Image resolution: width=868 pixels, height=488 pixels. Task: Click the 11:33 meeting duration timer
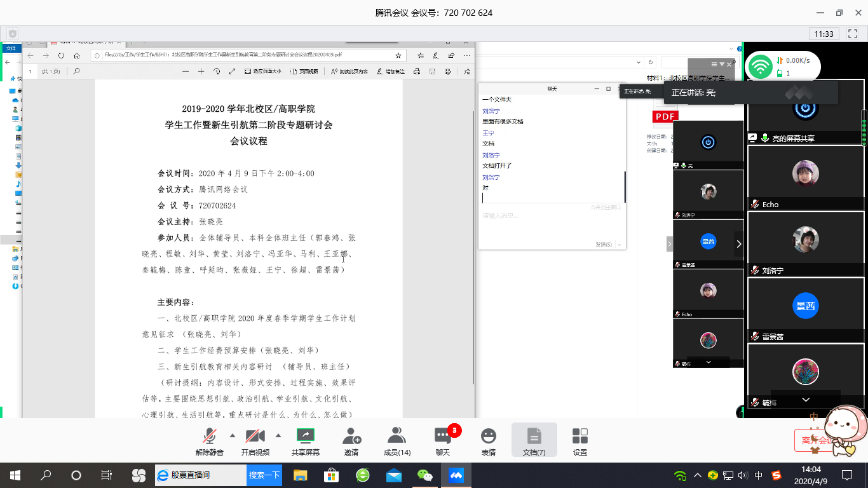(824, 34)
